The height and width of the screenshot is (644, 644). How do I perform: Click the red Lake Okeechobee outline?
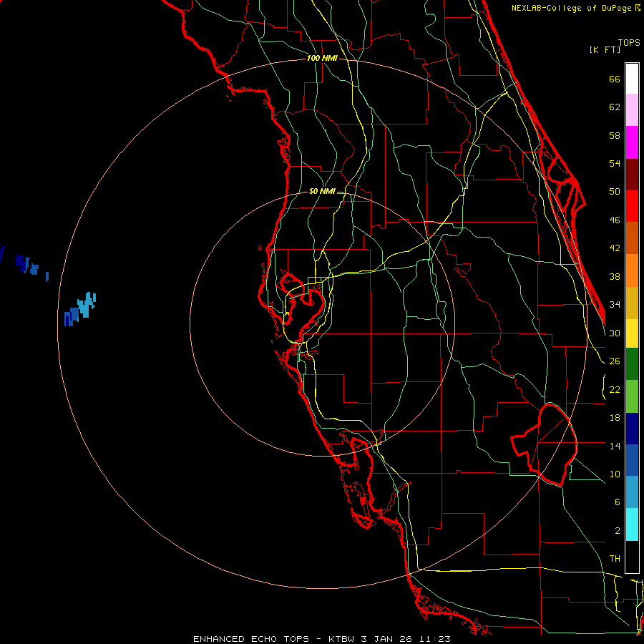tap(545, 445)
